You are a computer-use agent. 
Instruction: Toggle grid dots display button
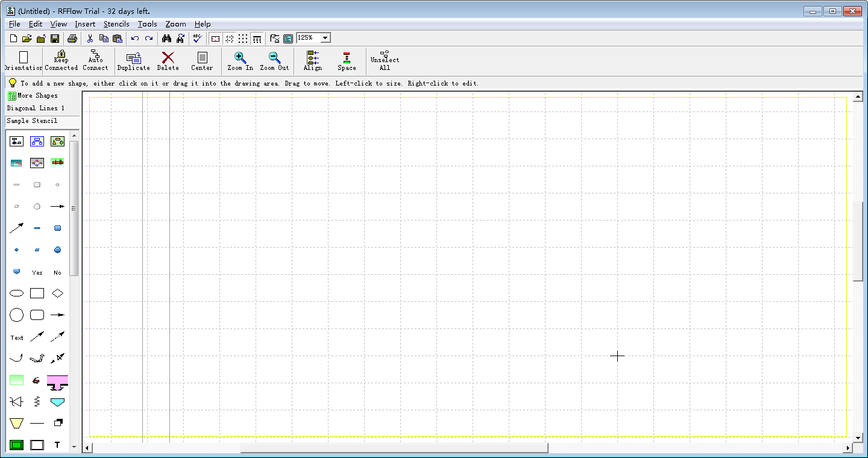point(243,39)
